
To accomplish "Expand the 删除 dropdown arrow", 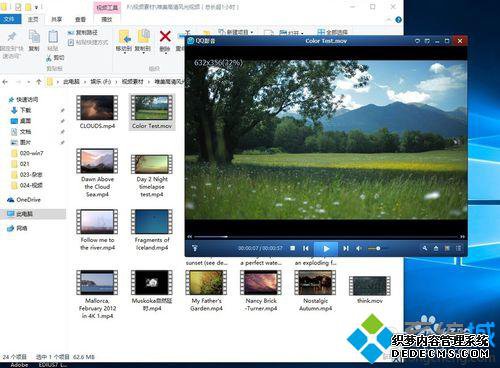I will pos(165,53).
